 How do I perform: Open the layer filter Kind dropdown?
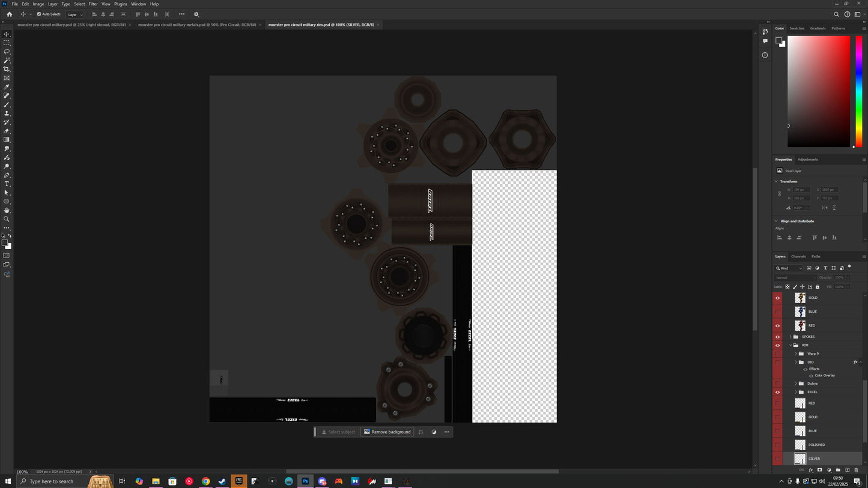tap(789, 268)
